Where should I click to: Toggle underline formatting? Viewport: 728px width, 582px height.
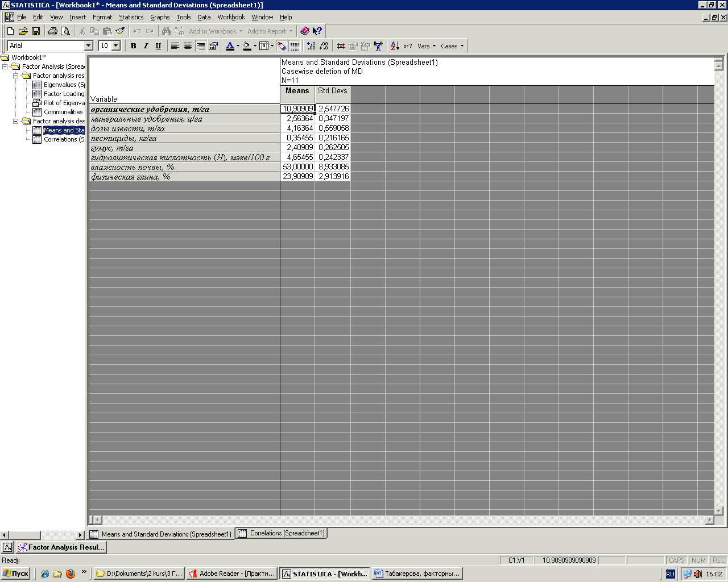tap(158, 46)
